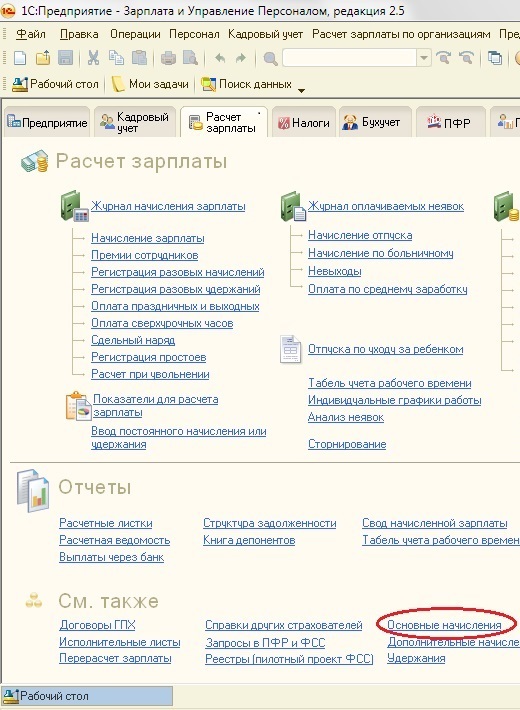Screen dimensions: 520x710
Task: Expand the toolbar overflow arrow after Поиск данных
Action: point(301,90)
